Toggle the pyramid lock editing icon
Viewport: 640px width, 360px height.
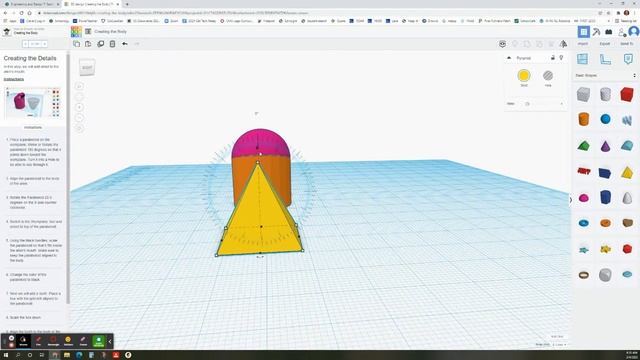[553, 58]
